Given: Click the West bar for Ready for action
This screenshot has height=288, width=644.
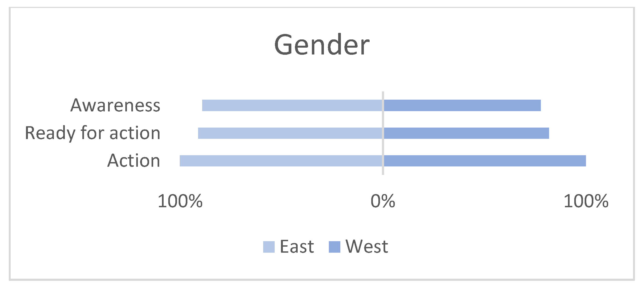Looking at the screenshot, I should point(466,133).
